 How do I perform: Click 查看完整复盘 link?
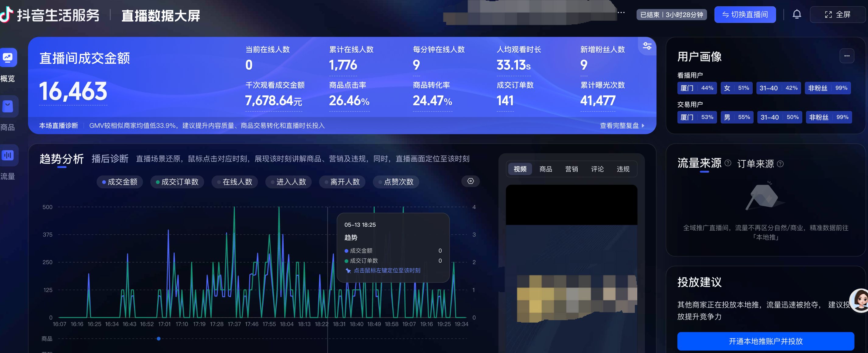(x=622, y=126)
